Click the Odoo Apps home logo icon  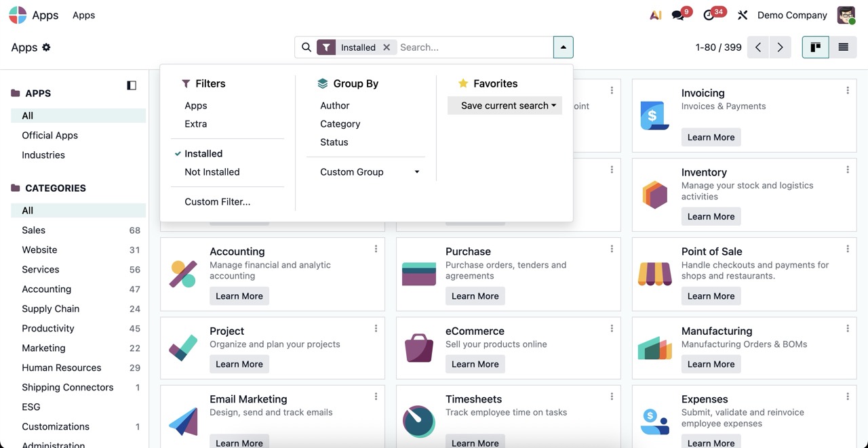(x=18, y=15)
